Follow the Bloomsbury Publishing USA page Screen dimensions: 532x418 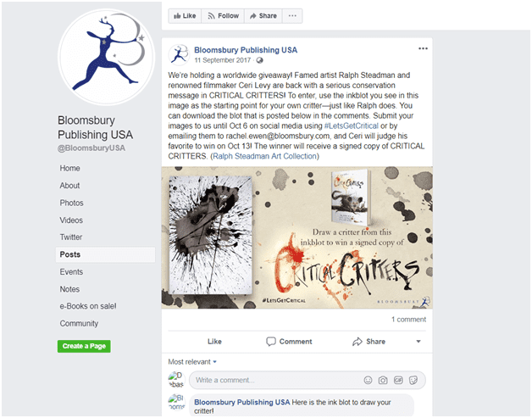pos(223,16)
